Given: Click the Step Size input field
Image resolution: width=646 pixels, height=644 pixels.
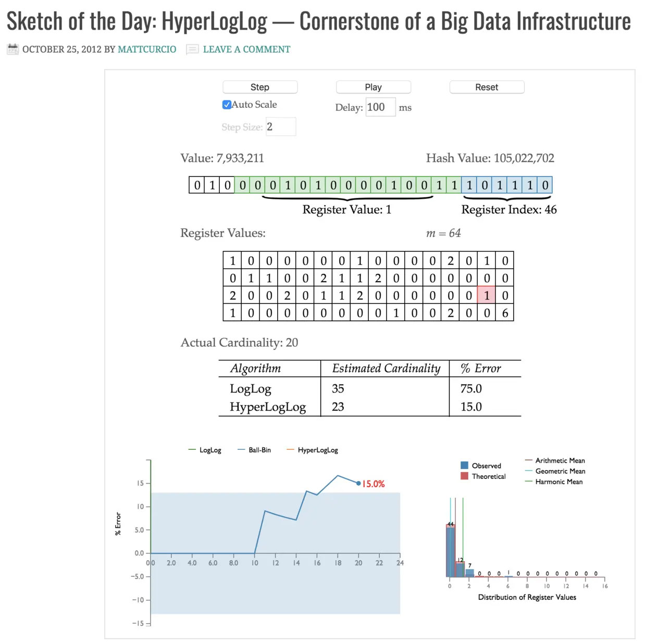Looking at the screenshot, I should 280,127.
